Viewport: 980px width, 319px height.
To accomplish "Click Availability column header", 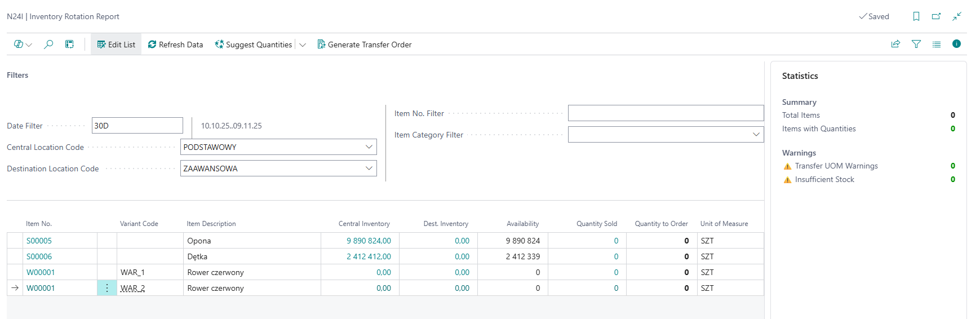I will coord(522,224).
